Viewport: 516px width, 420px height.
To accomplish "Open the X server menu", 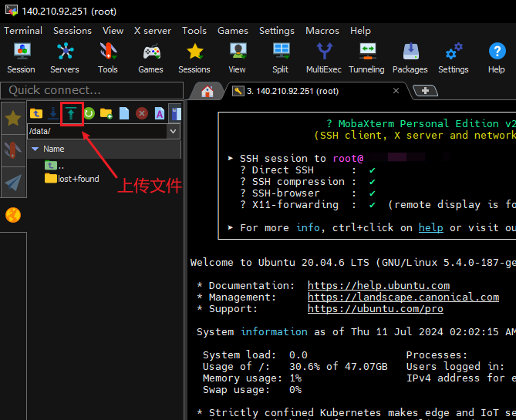I will point(153,31).
